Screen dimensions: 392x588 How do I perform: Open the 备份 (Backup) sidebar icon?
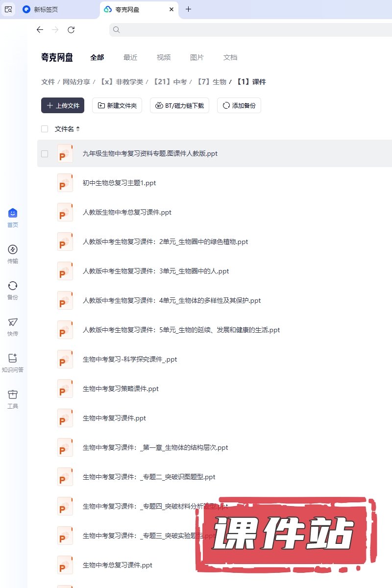[13, 286]
